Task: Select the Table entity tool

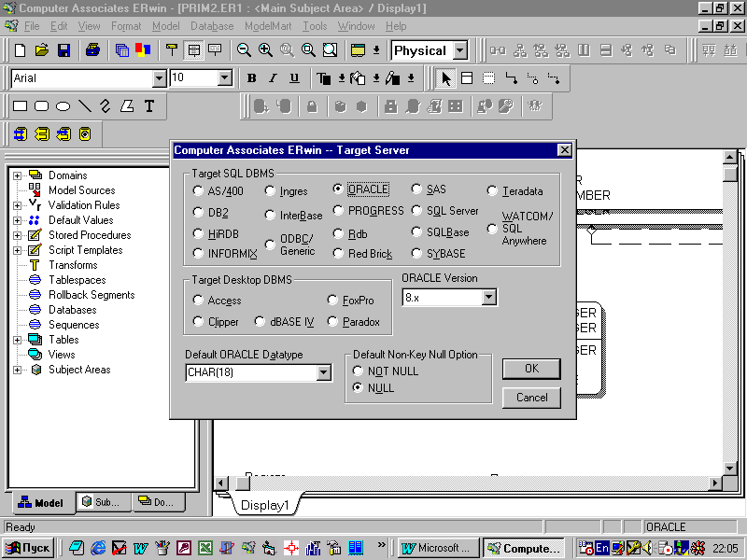Action: click(x=467, y=78)
